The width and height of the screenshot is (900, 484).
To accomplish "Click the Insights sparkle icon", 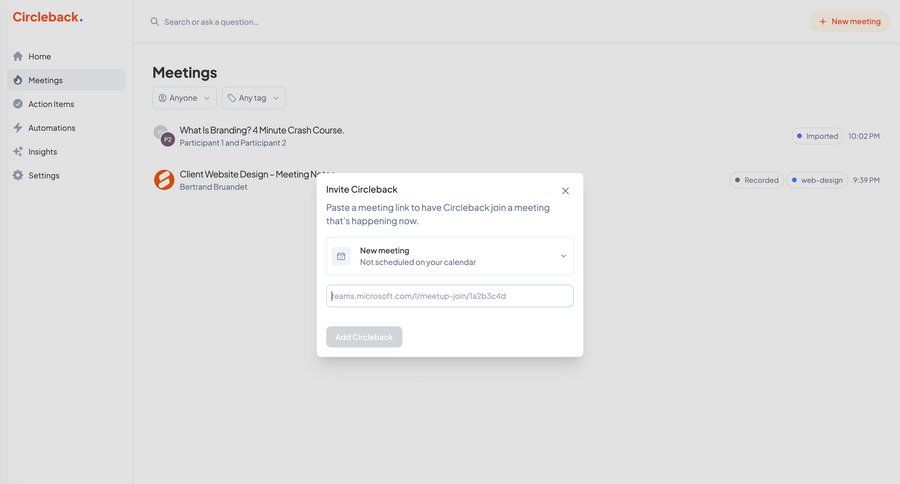I will pos(18,152).
